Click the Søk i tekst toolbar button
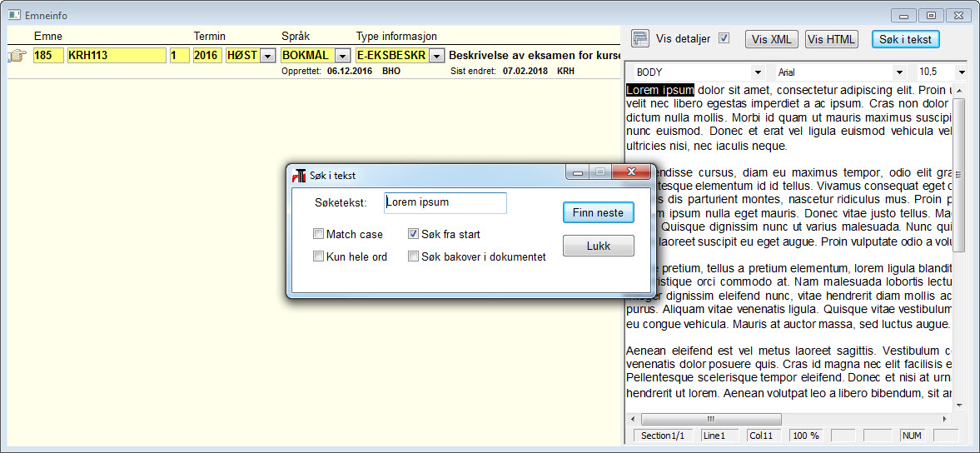Image resolution: width=980 pixels, height=453 pixels. pyautogui.click(x=905, y=39)
